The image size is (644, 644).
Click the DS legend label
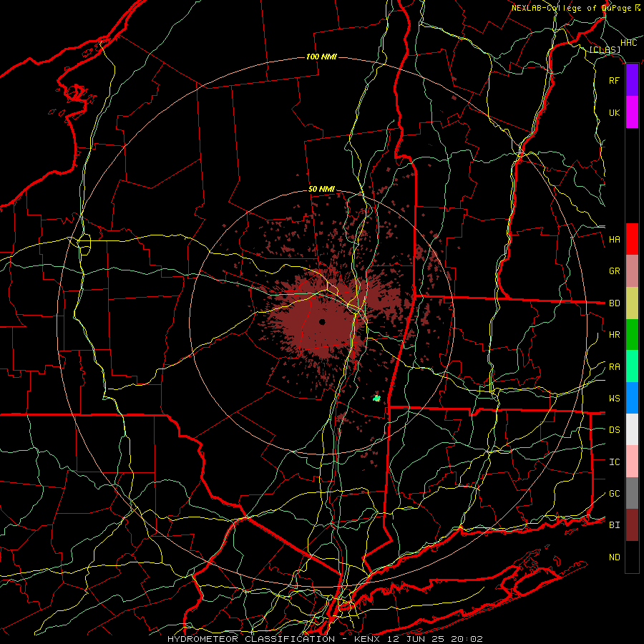coord(614,430)
